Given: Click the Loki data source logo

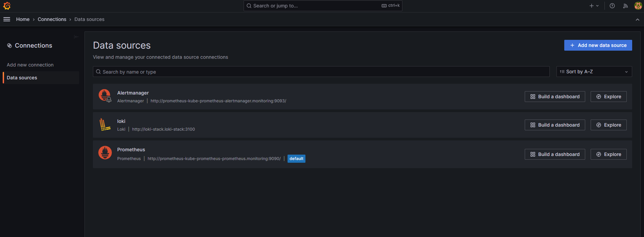Looking at the screenshot, I should (105, 124).
